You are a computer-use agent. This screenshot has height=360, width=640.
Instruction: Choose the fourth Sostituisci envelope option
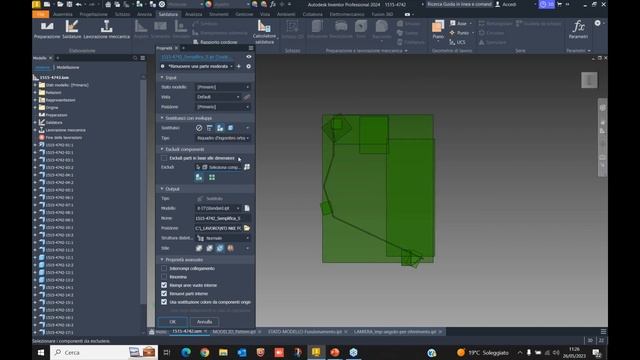click(231, 128)
